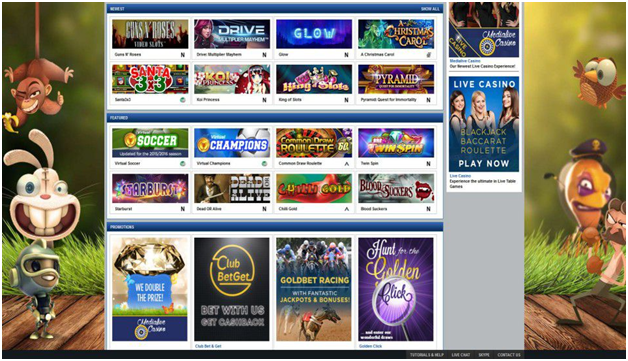Click the provider icon beside Glow
Screen dimensions: 628x361
tap(346, 55)
